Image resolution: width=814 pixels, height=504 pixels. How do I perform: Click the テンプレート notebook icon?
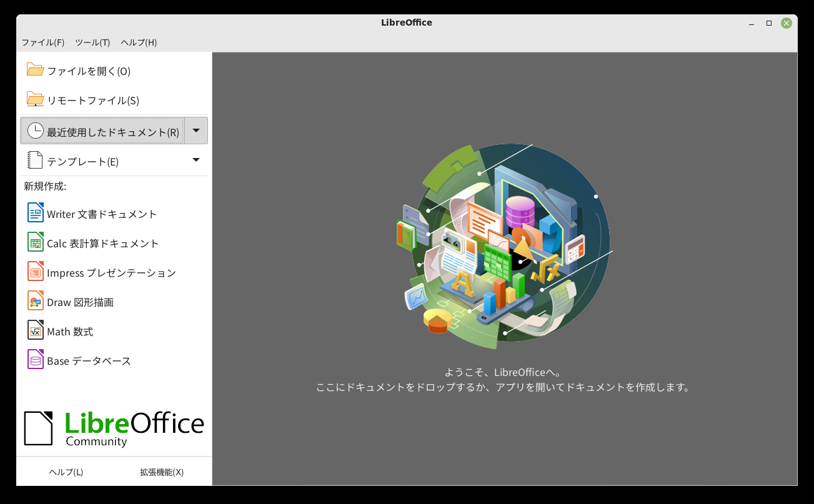[35, 161]
